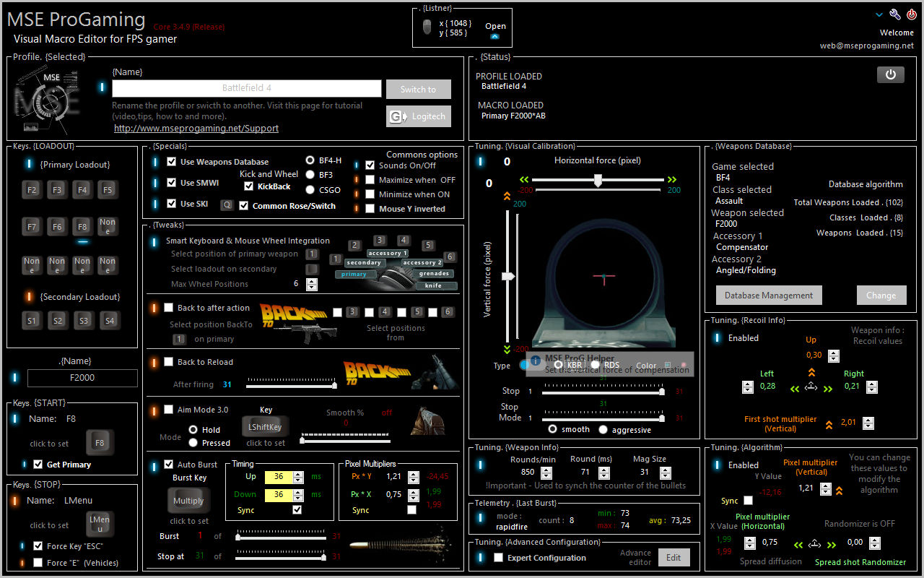Click the F2 primary loadout key
The height and width of the screenshot is (578, 924).
click(32, 190)
